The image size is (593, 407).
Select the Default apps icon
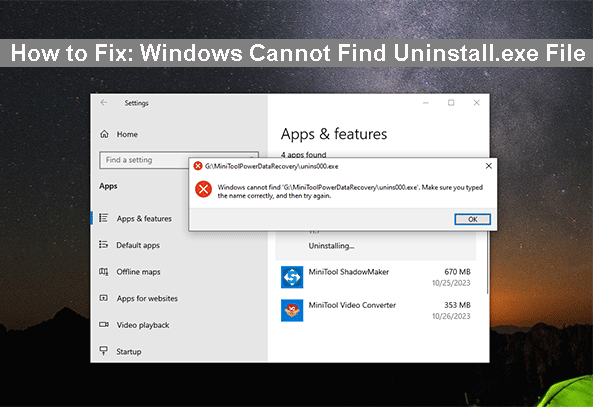click(x=104, y=245)
